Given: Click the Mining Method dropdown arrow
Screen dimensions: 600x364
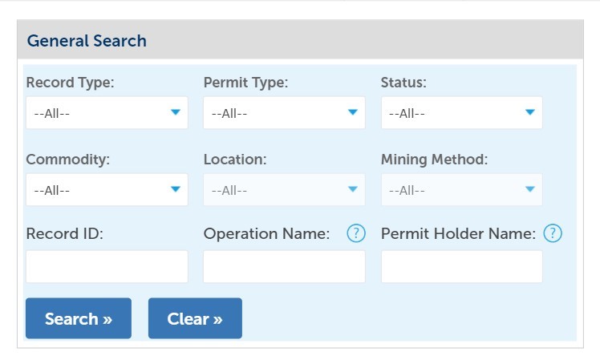Looking at the screenshot, I should coord(529,189).
